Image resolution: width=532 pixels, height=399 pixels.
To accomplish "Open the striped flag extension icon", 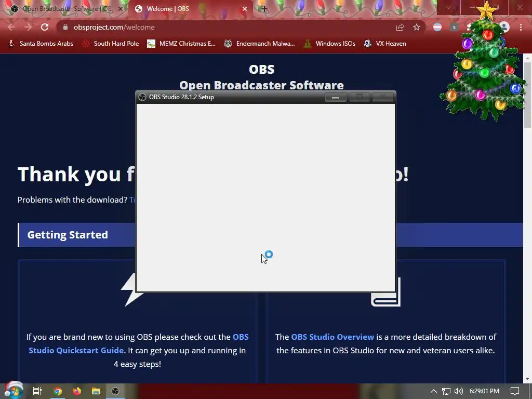I will (x=437, y=27).
